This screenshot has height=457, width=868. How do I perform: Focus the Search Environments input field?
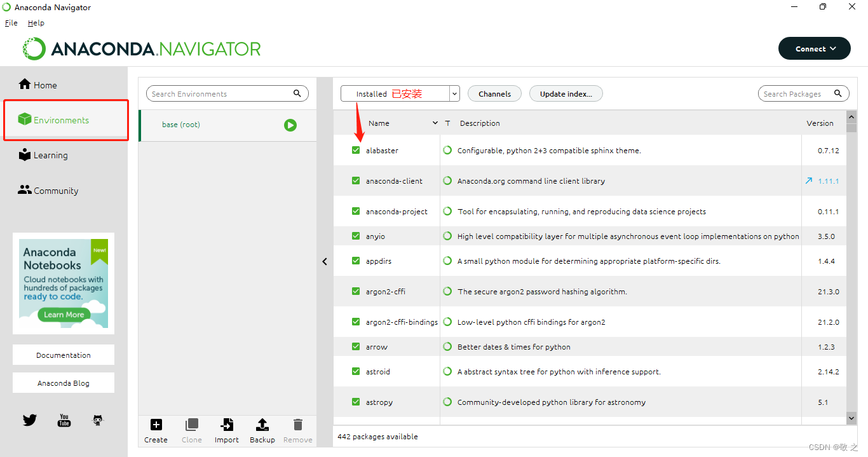(227, 93)
